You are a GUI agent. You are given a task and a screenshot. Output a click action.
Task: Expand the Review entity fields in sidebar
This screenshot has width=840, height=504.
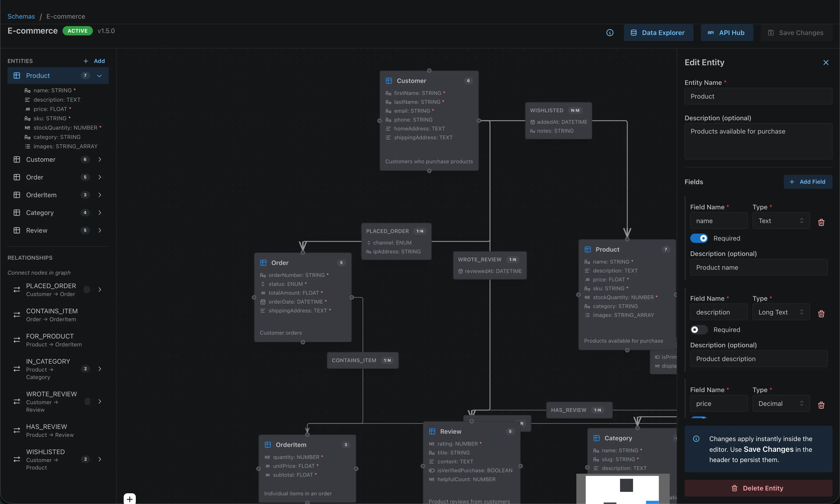100,230
